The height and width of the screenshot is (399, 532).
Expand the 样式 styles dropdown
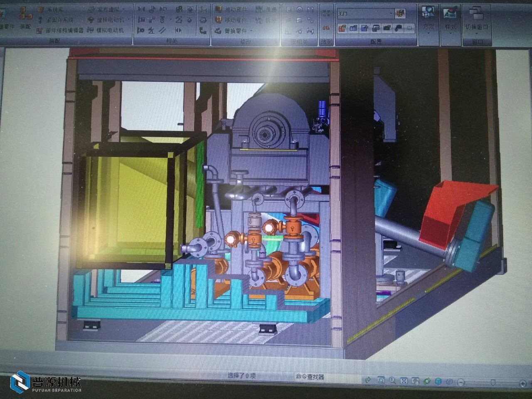[x=450, y=32]
